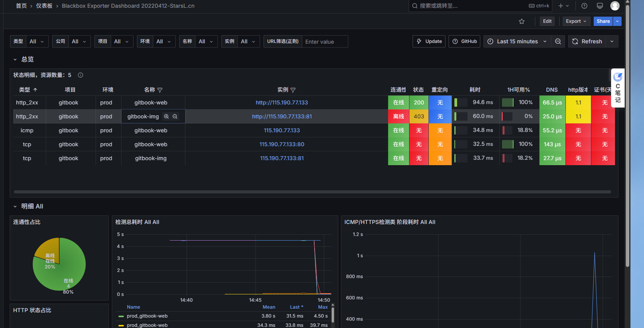Open refresh interval dropdown arrow

click(x=612, y=41)
